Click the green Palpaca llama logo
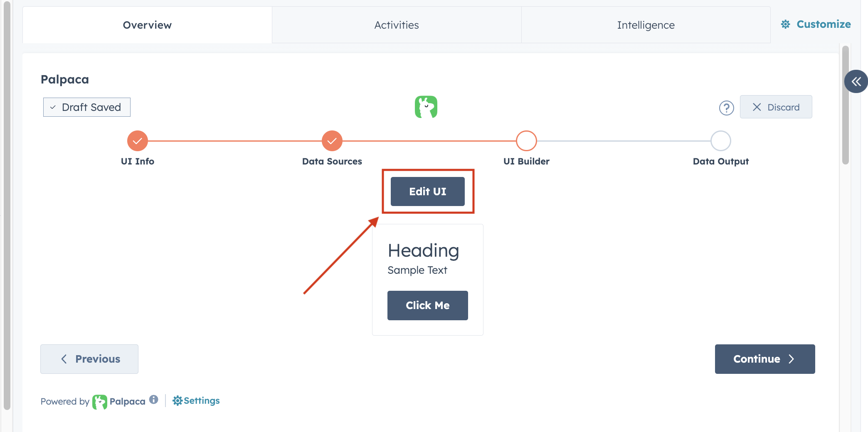This screenshot has width=868, height=432. tap(426, 107)
